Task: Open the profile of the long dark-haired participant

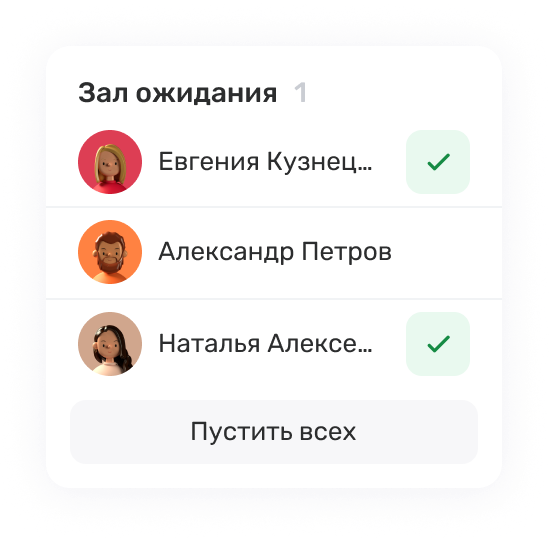Action: pos(110,344)
